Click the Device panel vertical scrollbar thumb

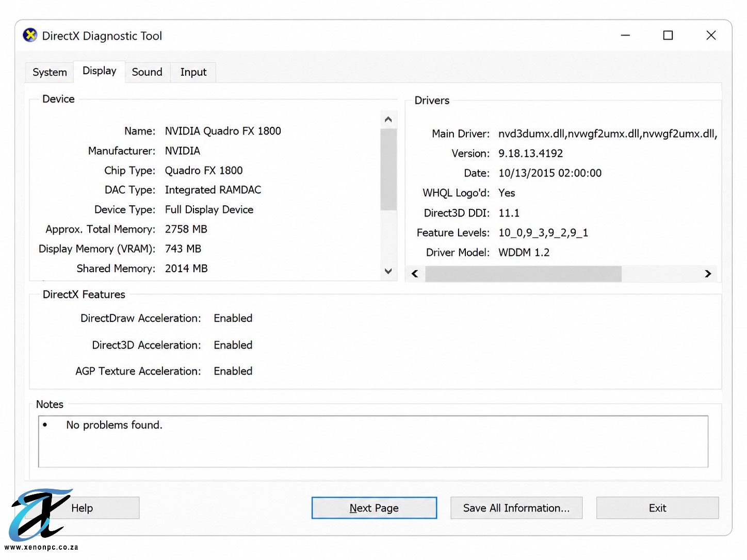coord(388,170)
